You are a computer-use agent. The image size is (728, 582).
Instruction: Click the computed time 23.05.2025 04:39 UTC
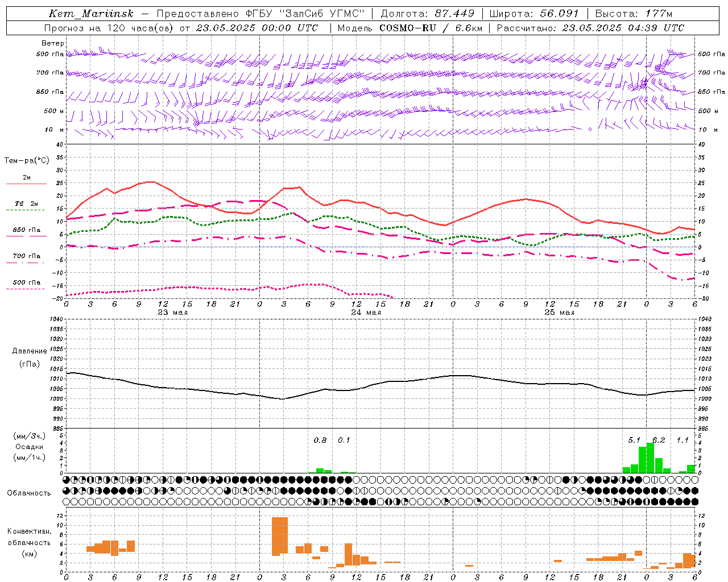click(623, 27)
